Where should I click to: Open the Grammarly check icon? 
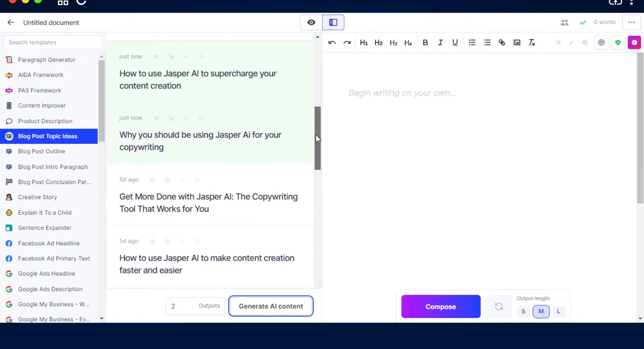[601, 43]
